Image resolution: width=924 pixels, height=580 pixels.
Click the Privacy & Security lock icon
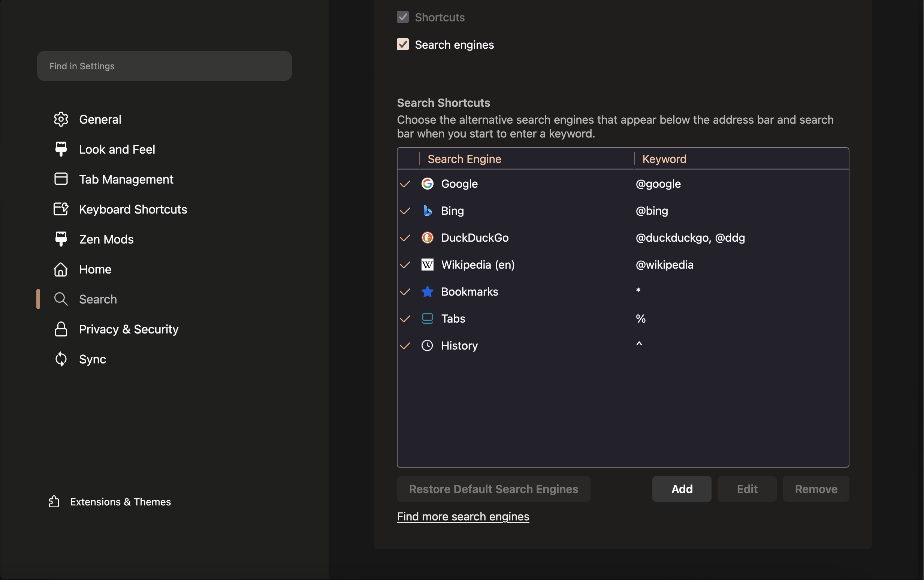point(61,329)
